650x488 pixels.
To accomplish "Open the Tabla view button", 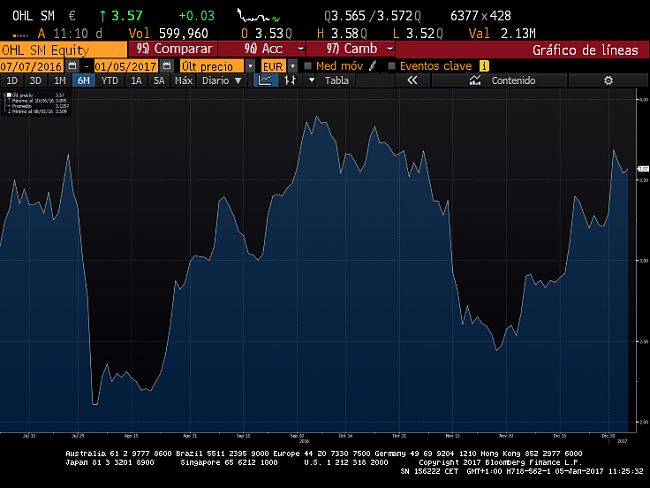I will pos(336,80).
